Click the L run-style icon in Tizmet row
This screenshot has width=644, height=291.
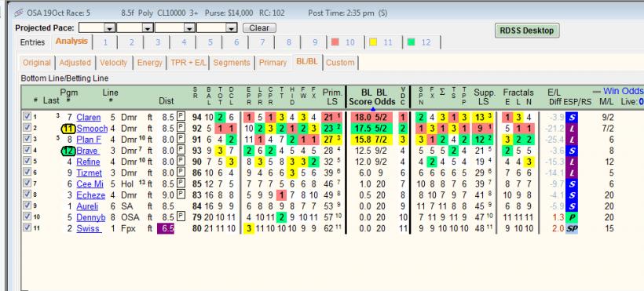(x=571, y=173)
